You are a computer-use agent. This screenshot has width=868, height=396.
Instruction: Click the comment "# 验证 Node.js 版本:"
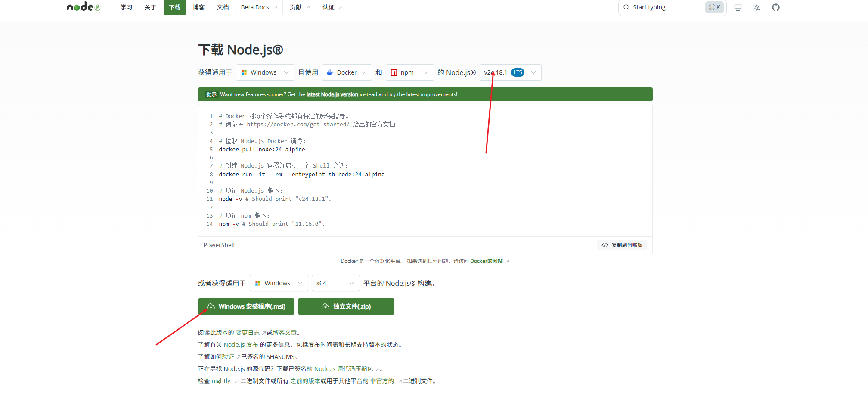click(x=251, y=191)
